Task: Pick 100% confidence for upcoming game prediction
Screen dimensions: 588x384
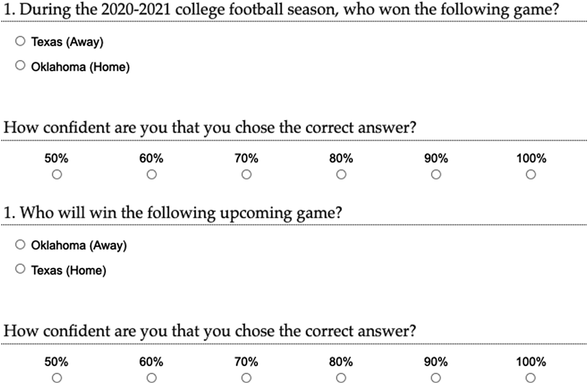Action: click(531, 378)
